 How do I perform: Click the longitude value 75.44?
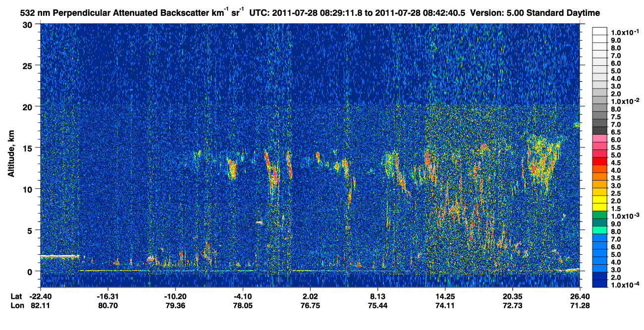tap(378, 306)
